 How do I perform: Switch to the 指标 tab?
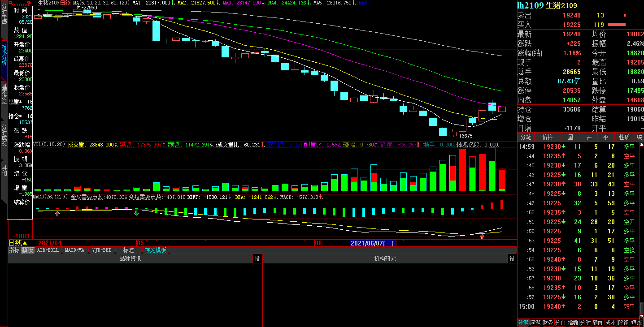(x=14, y=250)
